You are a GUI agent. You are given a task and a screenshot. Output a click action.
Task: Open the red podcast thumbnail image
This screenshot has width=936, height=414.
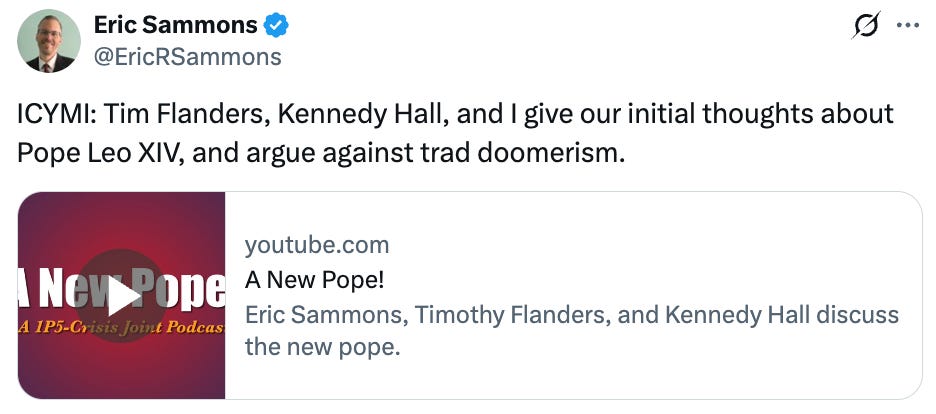[121, 295]
